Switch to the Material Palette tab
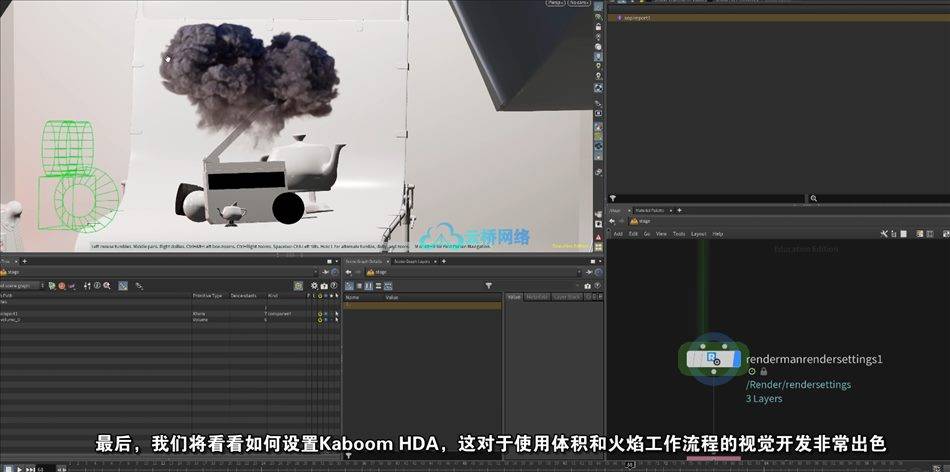Screen dimensions: 950x472 pyautogui.click(x=650, y=210)
